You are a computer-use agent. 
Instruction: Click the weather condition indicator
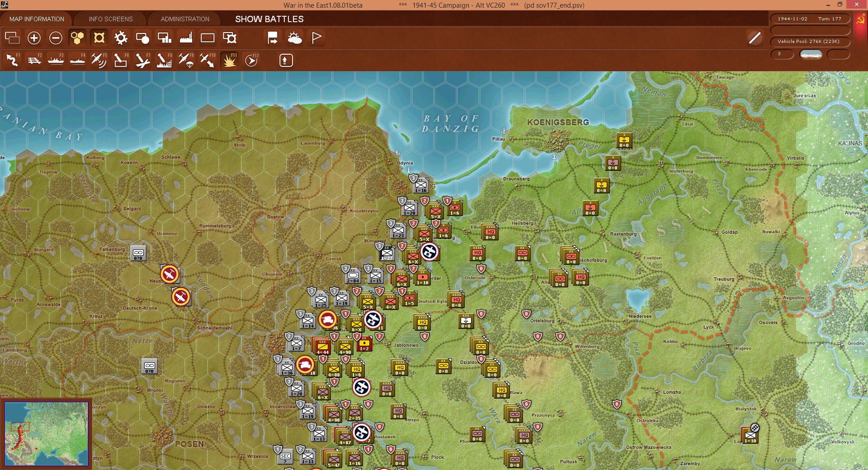click(x=811, y=55)
